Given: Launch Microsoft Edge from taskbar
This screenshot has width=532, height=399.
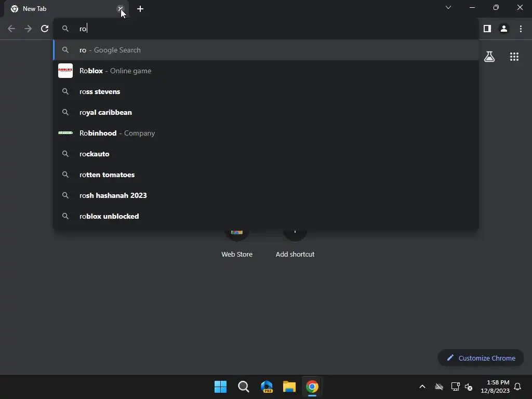Looking at the screenshot, I should (x=267, y=387).
